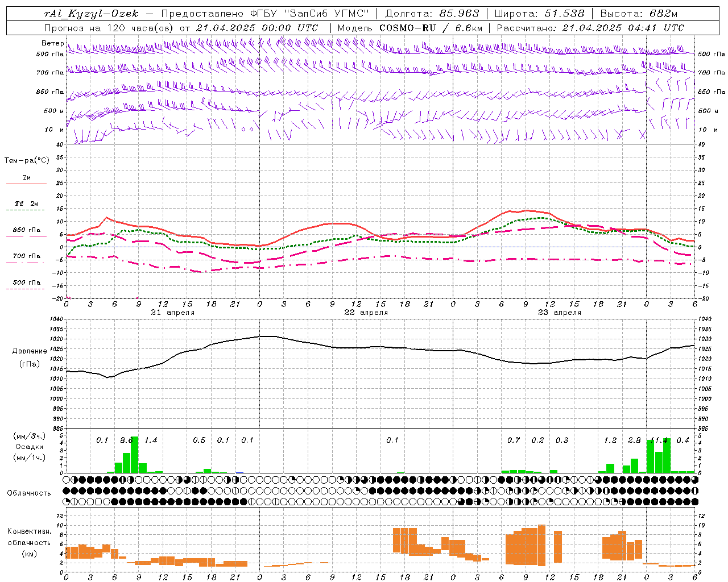Viewport: 728px width, 582px height.
Task: Click 'Рассчитано: 21.04.2025 04:41 UTC' timestamp
Action: point(590,28)
